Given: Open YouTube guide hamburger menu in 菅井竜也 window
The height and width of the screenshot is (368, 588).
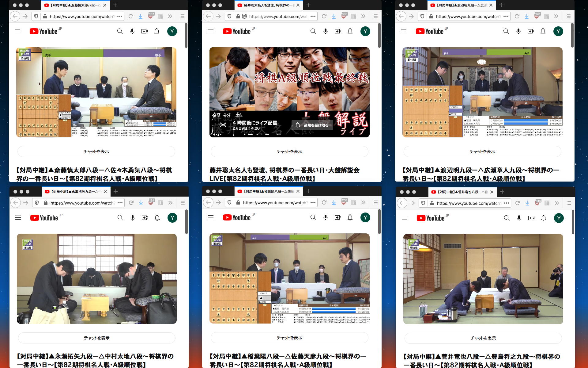Looking at the screenshot, I should [405, 218].
